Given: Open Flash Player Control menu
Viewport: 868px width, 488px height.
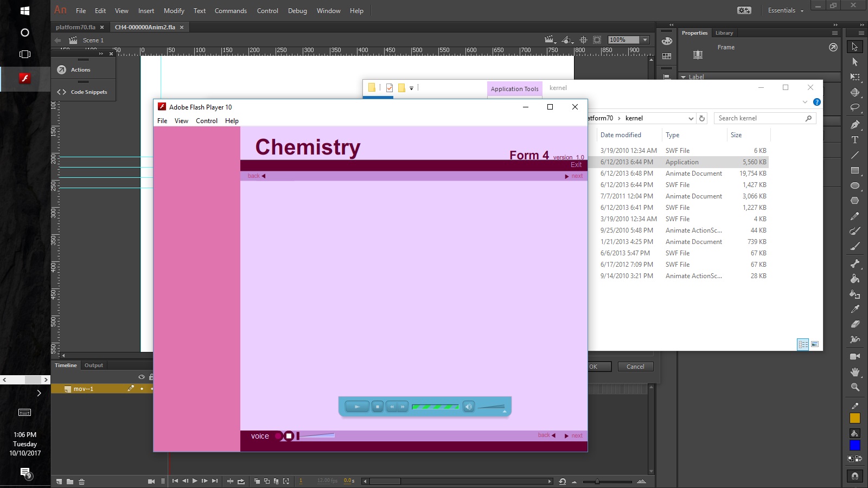Looking at the screenshot, I should [207, 121].
